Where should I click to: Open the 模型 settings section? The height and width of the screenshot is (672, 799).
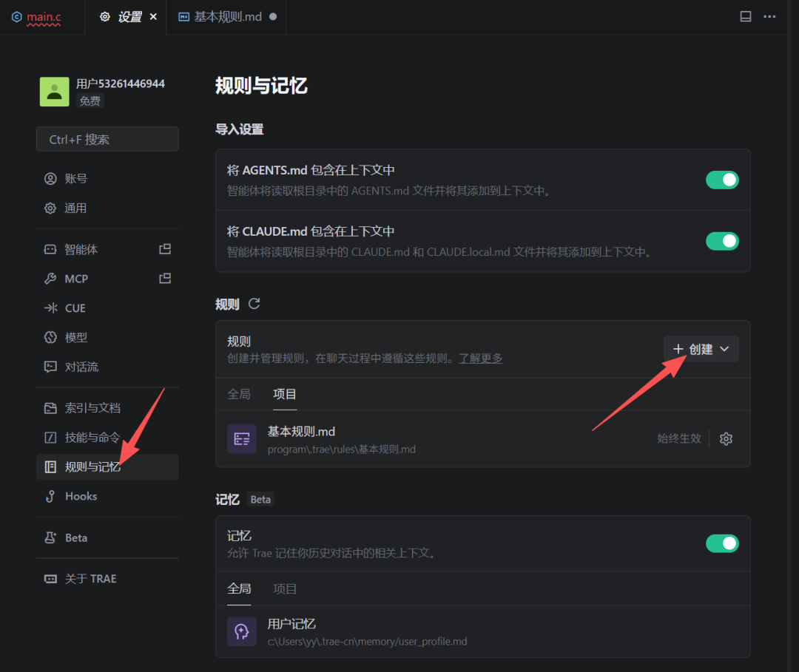(x=107, y=338)
